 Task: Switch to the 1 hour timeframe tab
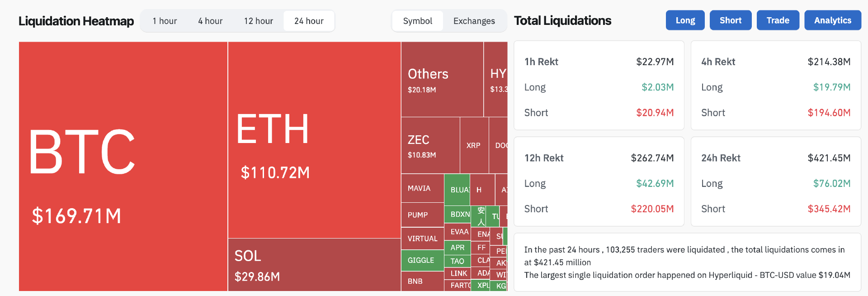point(165,21)
